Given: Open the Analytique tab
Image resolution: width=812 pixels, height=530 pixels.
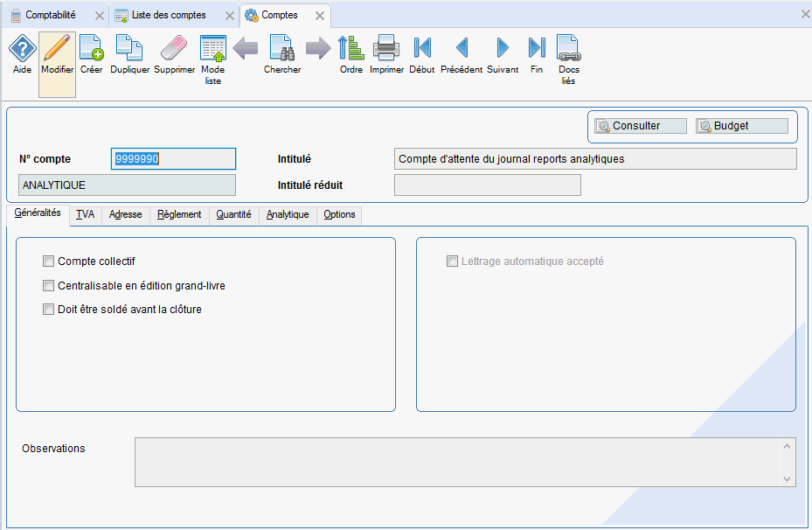Looking at the screenshot, I should [288, 214].
